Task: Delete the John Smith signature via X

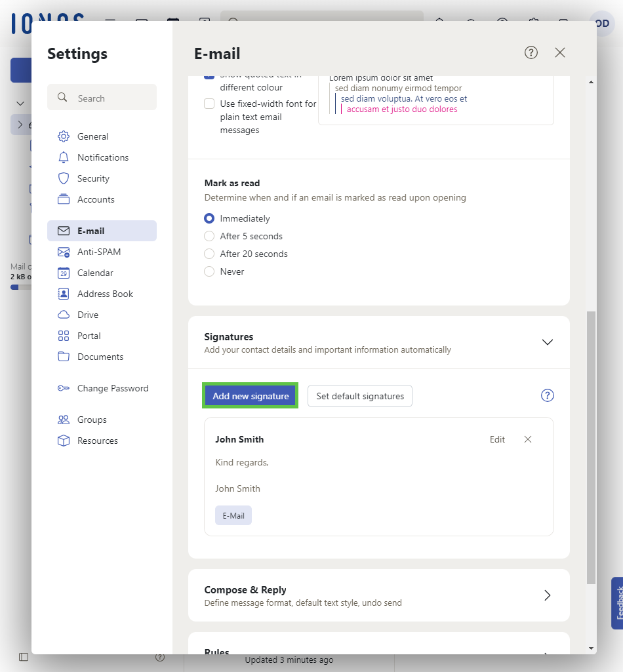Action: pos(528,439)
